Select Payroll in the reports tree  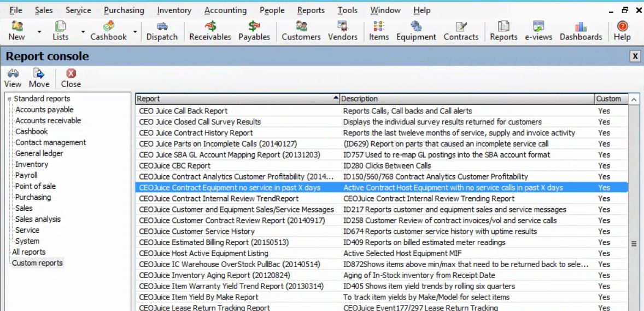[26, 175]
